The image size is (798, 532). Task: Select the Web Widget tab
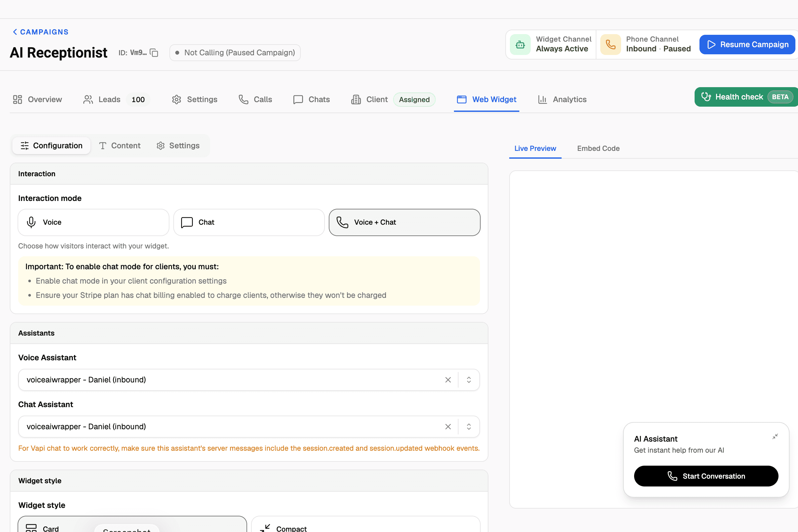(486, 100)
